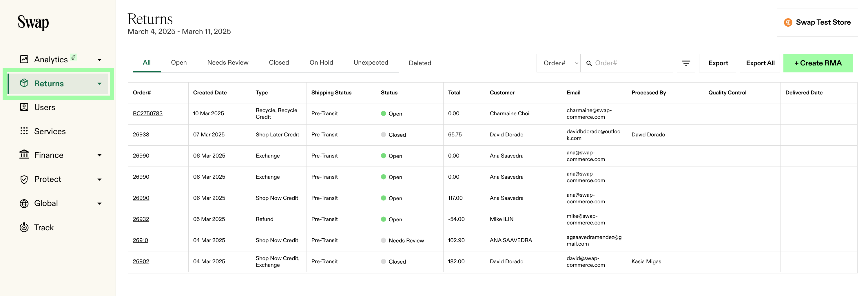Viewport: 868px width, 296px height.
Task: Show the Deleted returns tab
Action: (x=420, y=63)
